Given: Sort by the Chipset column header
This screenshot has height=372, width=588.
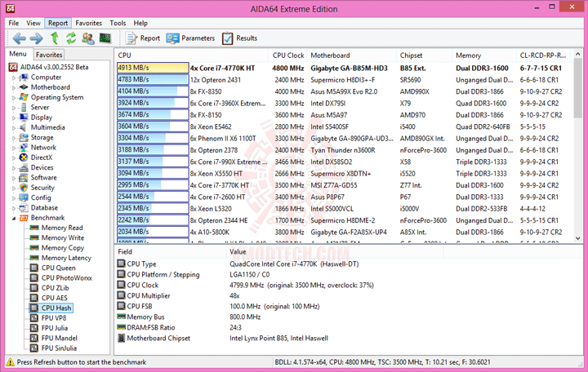Looking at the screenshot, I should [x=425, y=55].
